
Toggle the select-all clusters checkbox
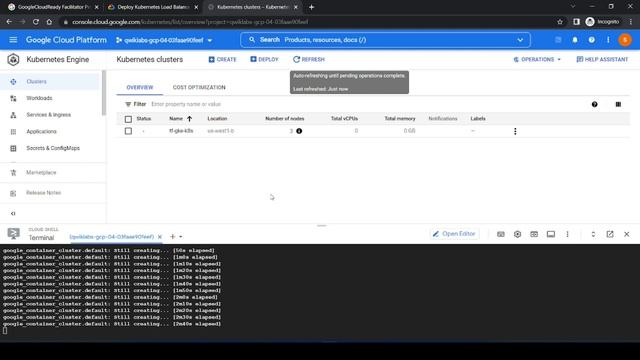[x=128, y=119]
